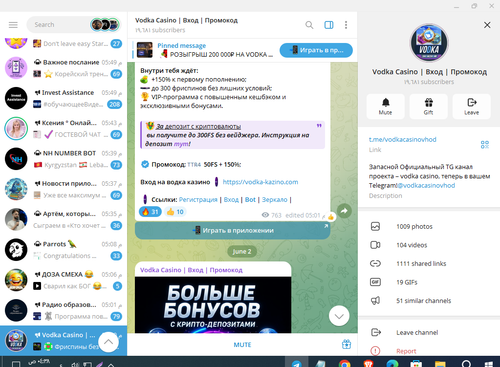Open the Vodka Casino profile picture
Viewport: 500px width, 367px height.
429,42
